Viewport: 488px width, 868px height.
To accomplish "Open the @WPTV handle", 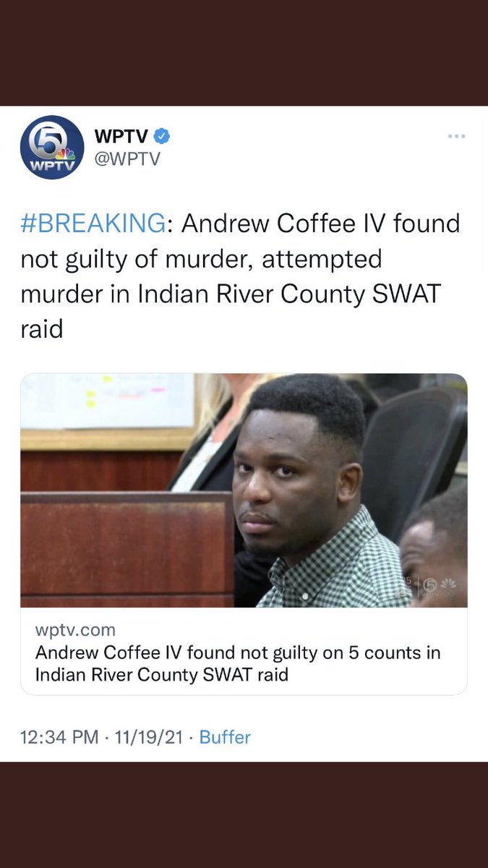I will [127, 159].
